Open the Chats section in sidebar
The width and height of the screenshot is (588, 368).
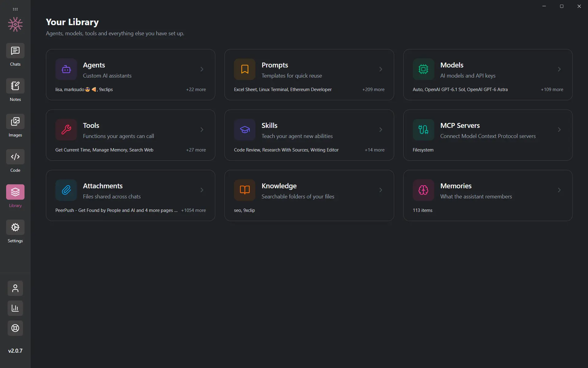(15, 51)
